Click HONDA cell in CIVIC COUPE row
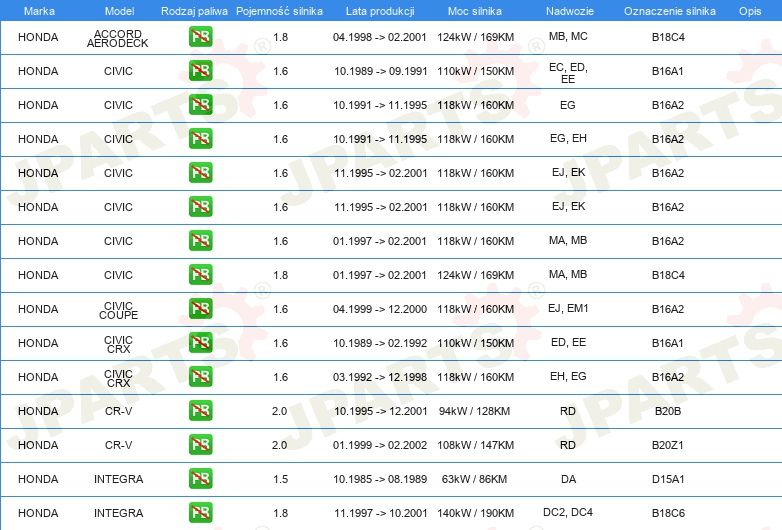782x530 pixels. pyautogui.click(x=38, y=309)
